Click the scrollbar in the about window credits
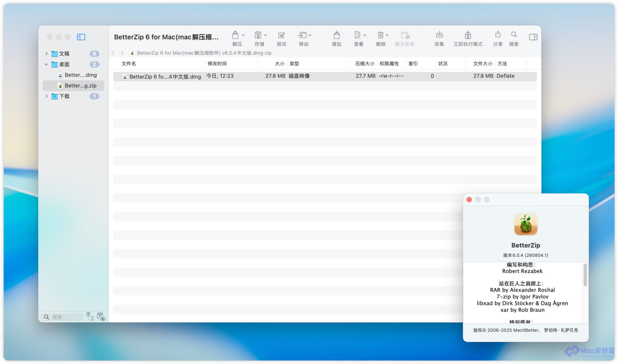Viewport: 618px width, 364px height. [585, 275]
